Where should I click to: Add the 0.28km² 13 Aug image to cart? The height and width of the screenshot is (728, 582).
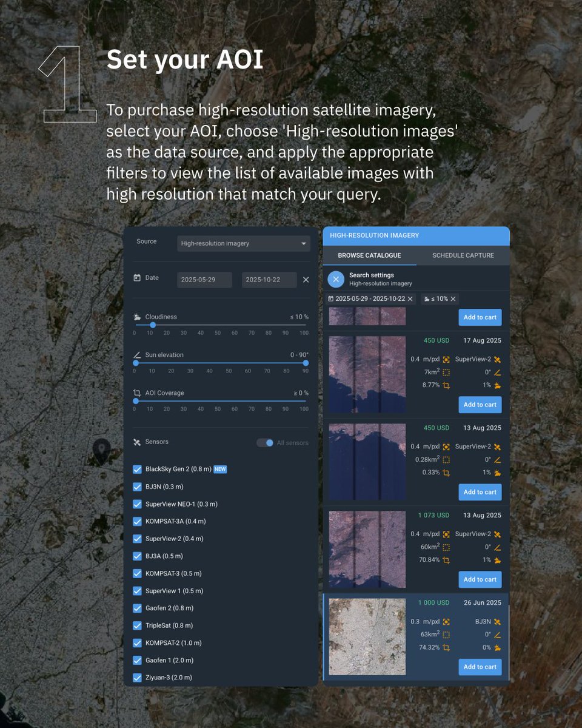[480, 492]
